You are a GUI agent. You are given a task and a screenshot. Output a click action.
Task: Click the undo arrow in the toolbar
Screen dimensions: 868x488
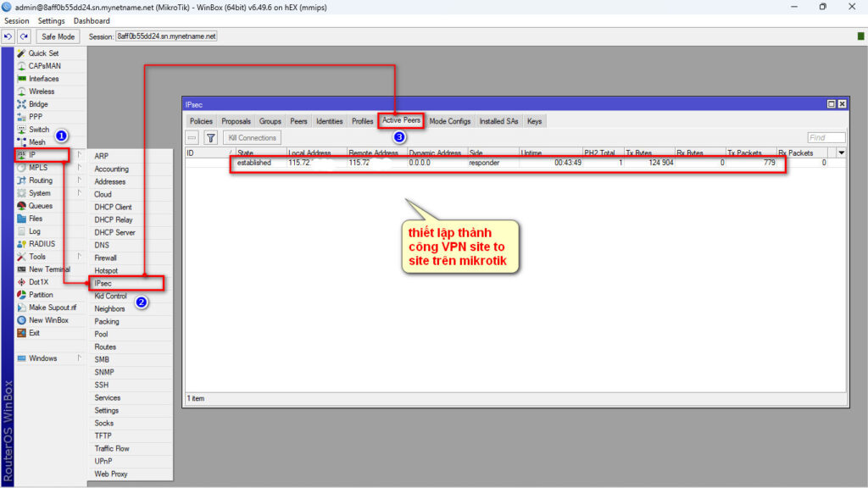(8, 36)
